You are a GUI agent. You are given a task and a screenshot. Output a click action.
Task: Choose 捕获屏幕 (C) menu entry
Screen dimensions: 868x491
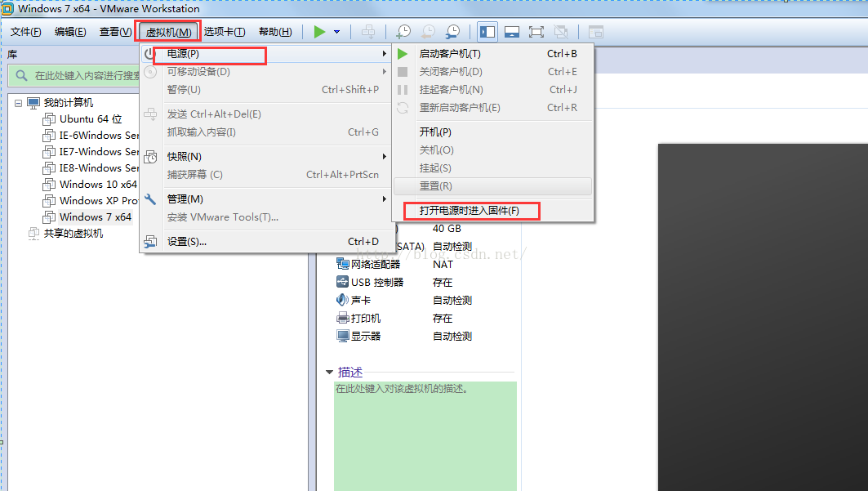[265, 174]
